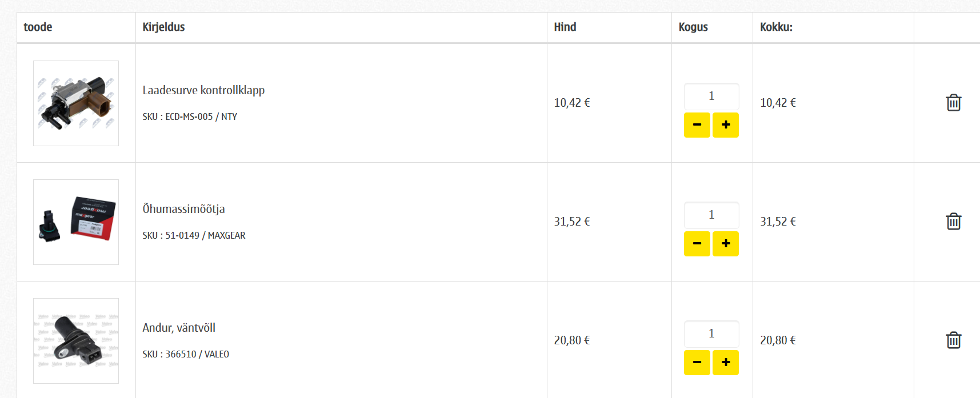Focus the Õhumassimõõtja quantity input
The width and height of the screenshot is (980, 398).
[711, 215]
